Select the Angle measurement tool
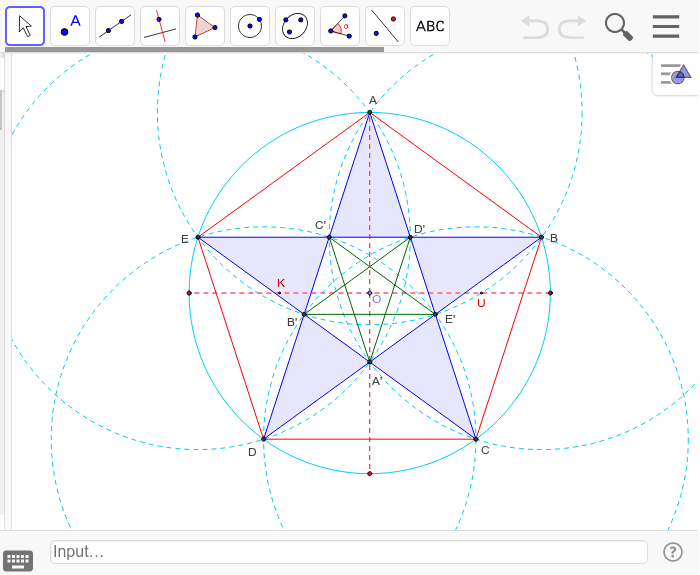 [340, 26]
